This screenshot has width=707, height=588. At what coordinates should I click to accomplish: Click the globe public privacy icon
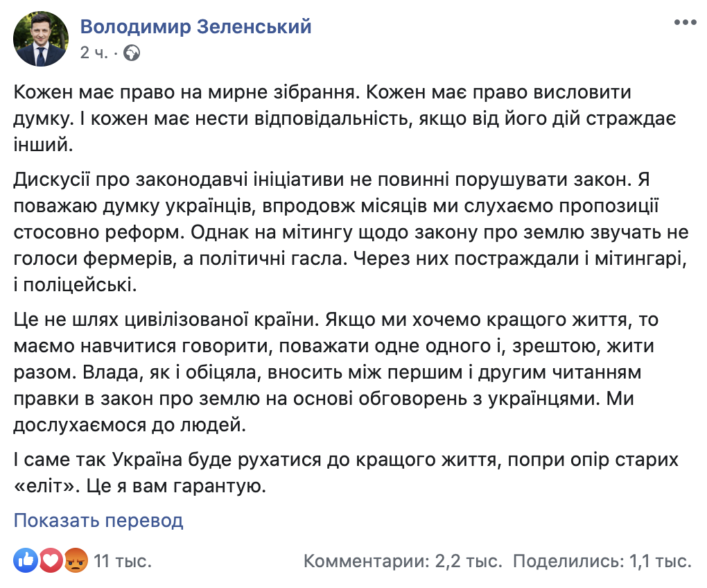(x=132, y=53)
